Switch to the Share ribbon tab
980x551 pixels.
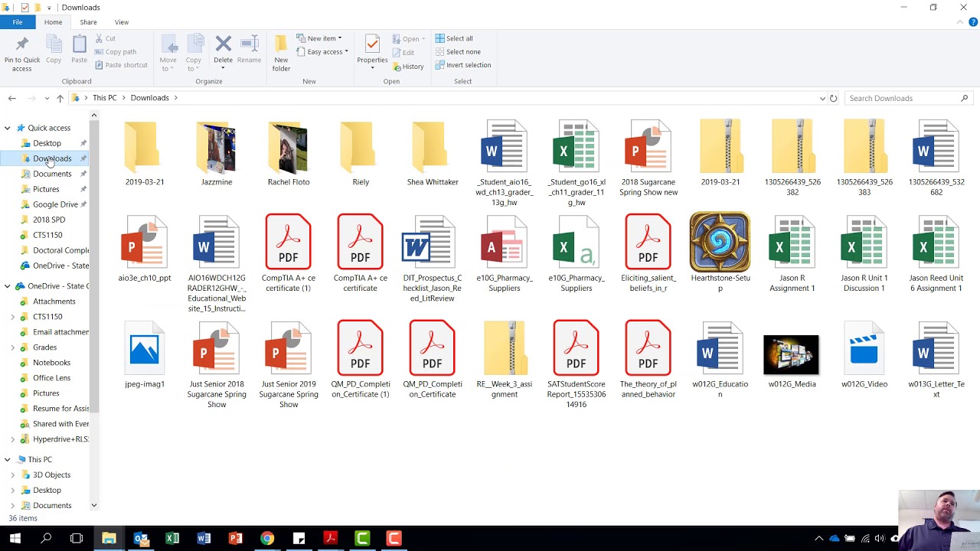pyautogui.click(x=88, y=22)
